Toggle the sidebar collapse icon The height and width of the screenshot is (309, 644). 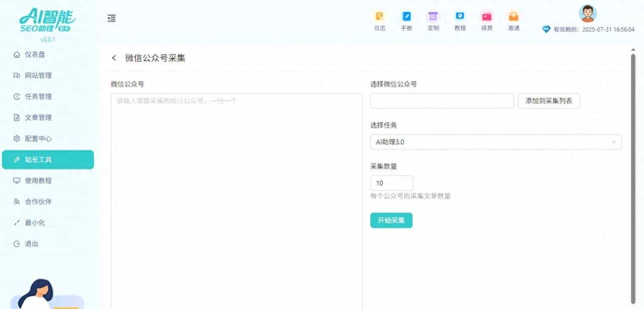coord(112,19)
